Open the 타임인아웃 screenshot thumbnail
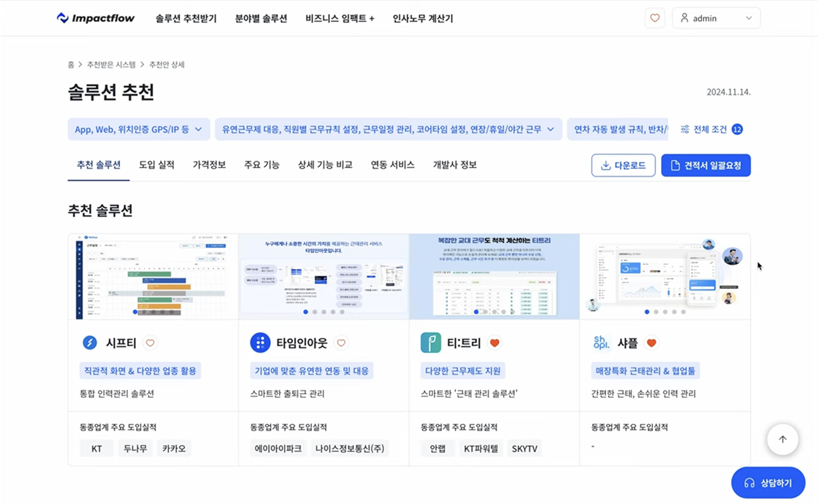Screen dimensions: 818x504 (x=324, y=276)
